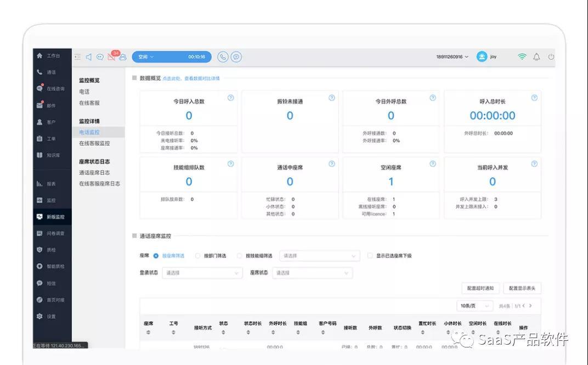Open help icon on 通话中座席 card

pyautogui.click(x=331, y=164)
